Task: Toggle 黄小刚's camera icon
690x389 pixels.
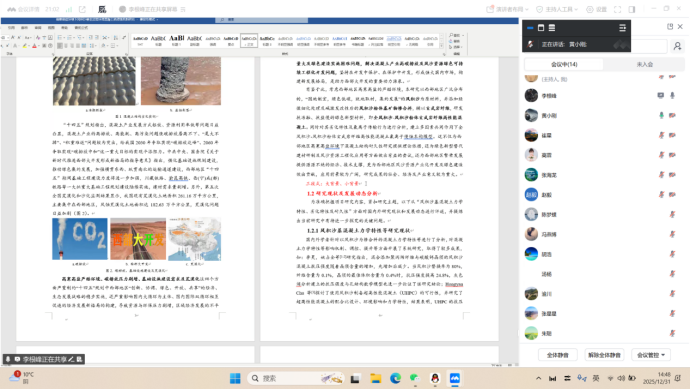Action: tap(672, 115)
